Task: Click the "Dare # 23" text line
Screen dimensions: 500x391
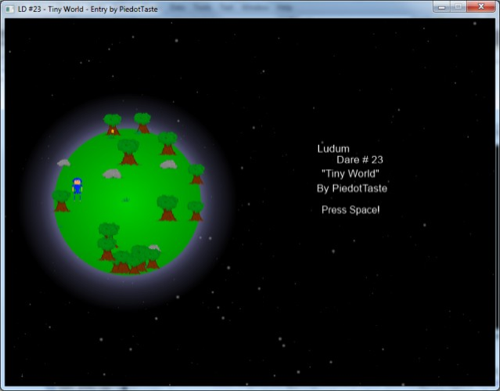Action: click(360, 160)
